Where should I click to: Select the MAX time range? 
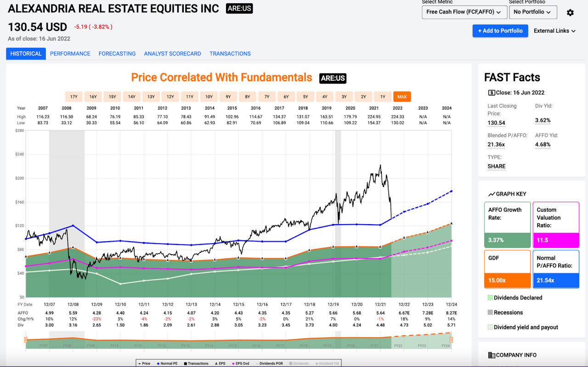click(x=402, y=97)
